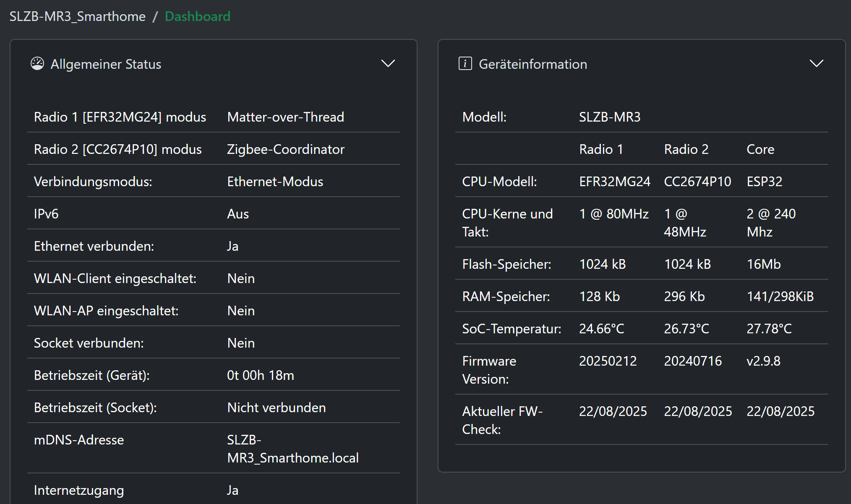Select the Zigbee-Coordinator mode value

(x=285, y=149)
